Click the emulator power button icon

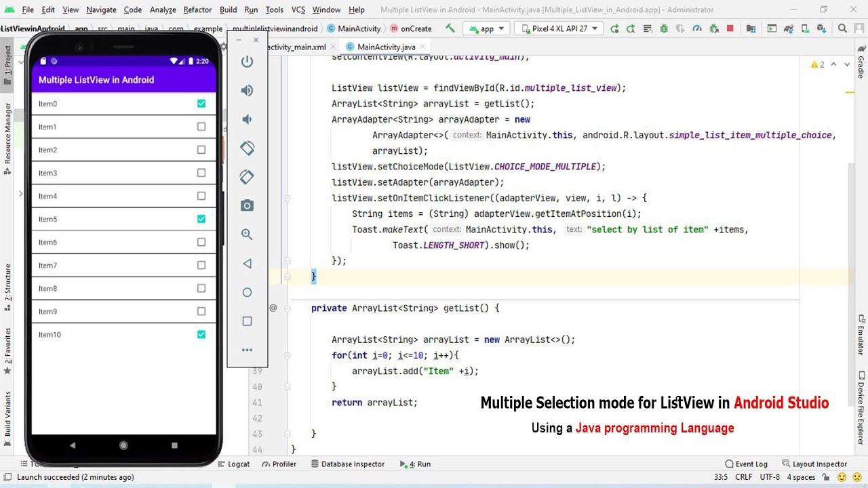[x=247, y=62]
